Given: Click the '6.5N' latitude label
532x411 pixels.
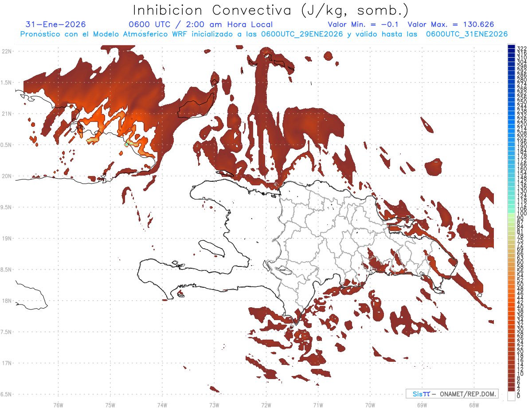Looking at the screenshot, I should (7, 395).
